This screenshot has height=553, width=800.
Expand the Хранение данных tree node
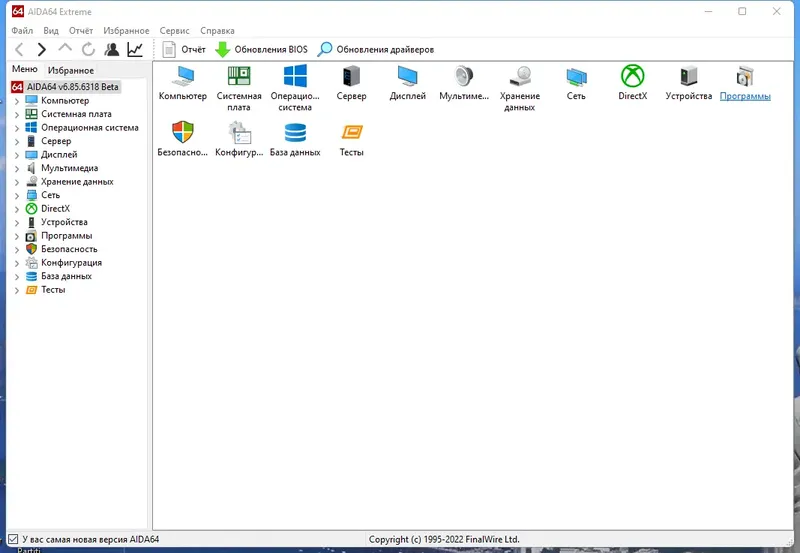point(16,182)
